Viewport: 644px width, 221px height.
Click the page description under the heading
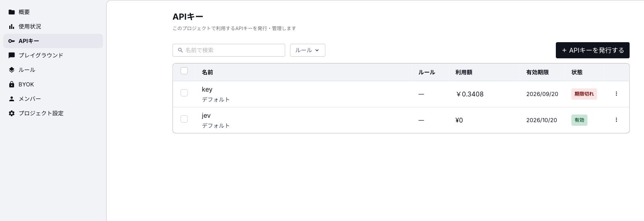point(234,29)
